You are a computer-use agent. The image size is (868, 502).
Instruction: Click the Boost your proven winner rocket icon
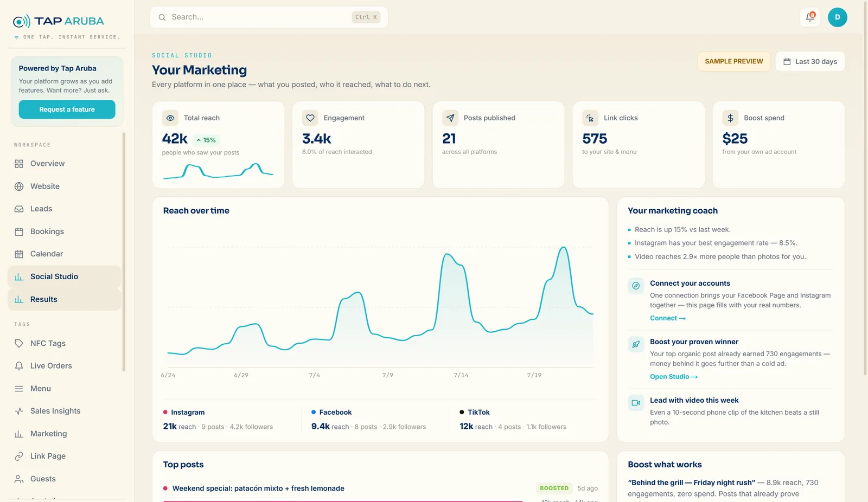tap(636, 344)
